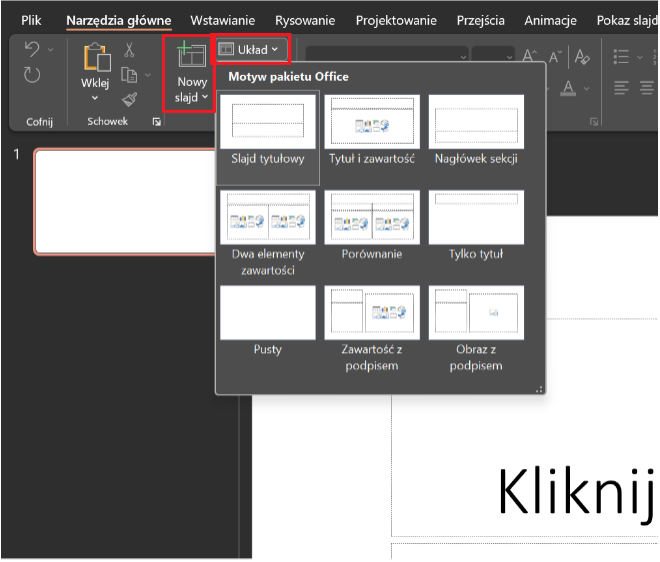Expand the Wklej paste options arrow
This screenshot has width=660, height=562.
click(x=95, y=98)
